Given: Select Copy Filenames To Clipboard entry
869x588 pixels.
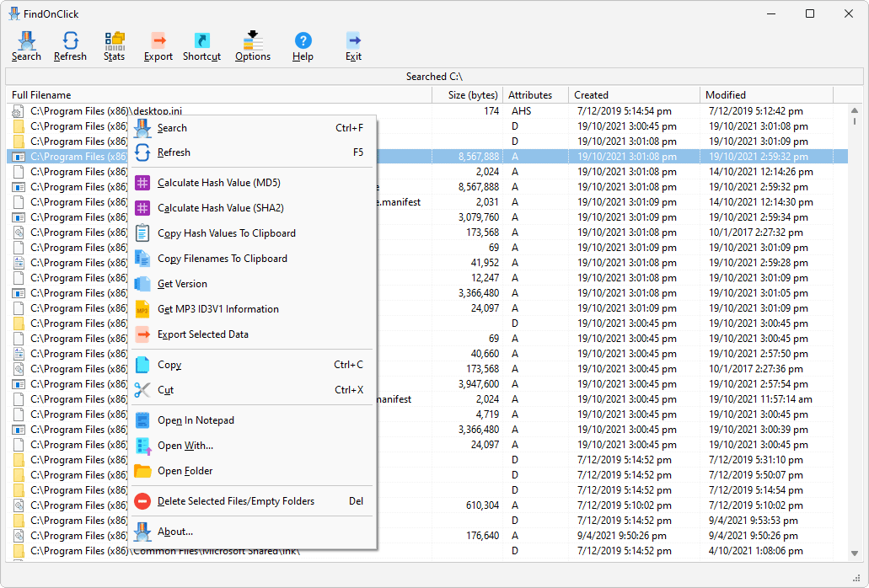Looking at the screenshot, I should point(223,259).
